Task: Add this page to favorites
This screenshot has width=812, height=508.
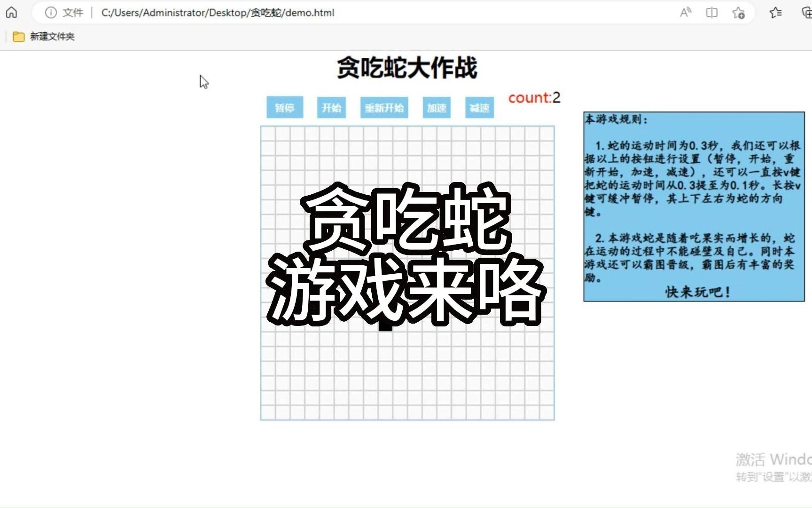Action: (738, 13)
